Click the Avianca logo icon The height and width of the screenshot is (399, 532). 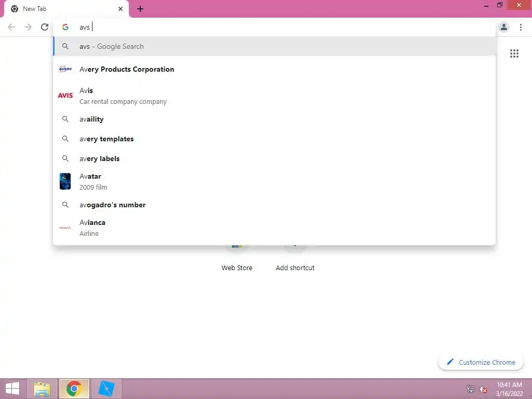tap(65, 228)
